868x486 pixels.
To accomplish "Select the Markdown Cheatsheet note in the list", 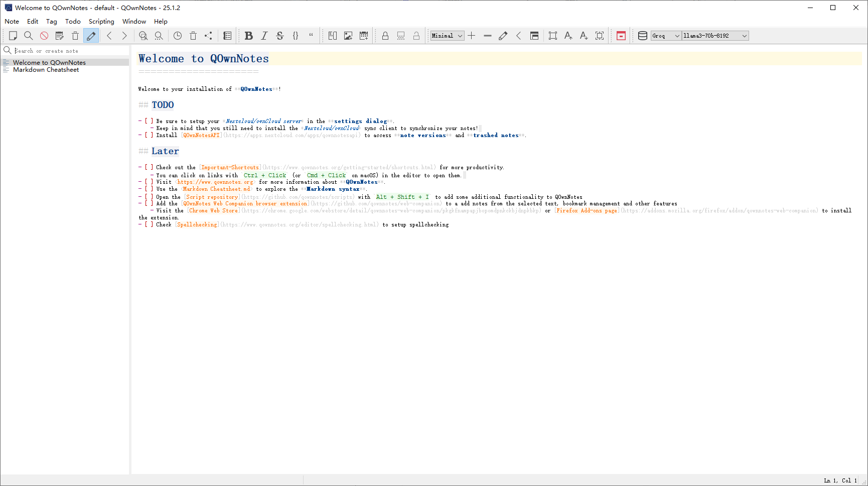I will click(46, 70).
